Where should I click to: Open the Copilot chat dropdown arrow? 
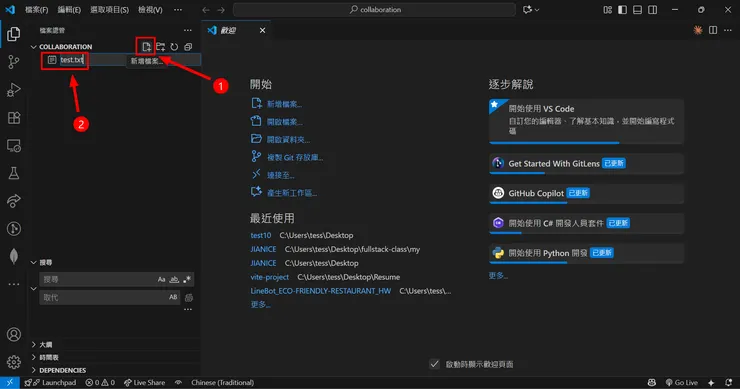pyautogui.click(x=537, y=9)
